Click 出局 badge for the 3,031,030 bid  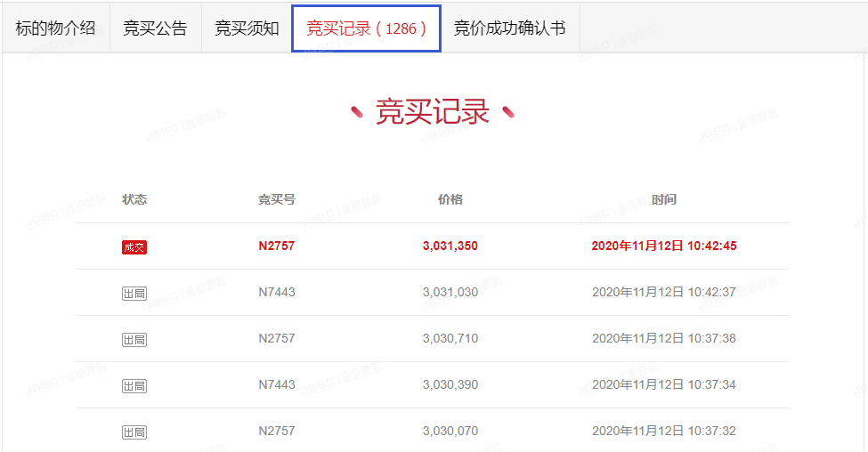click(x=134, y=293)
